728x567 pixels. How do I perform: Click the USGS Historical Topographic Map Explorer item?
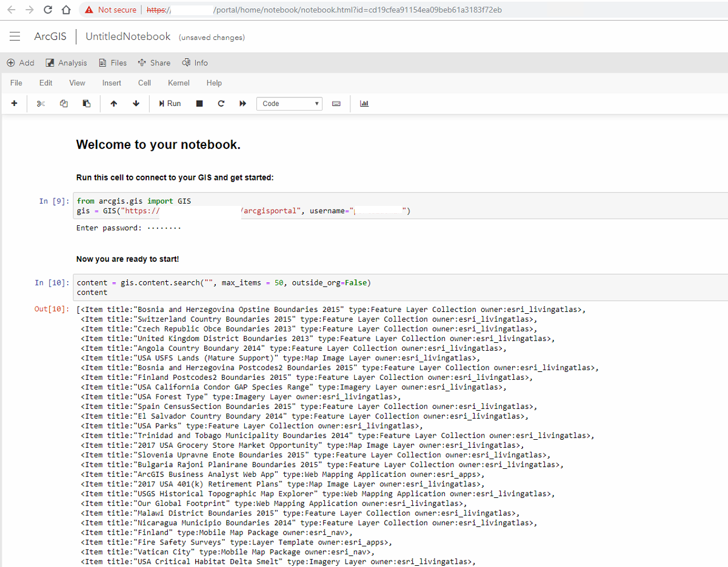pyautogui.click(x=318, y=494)
